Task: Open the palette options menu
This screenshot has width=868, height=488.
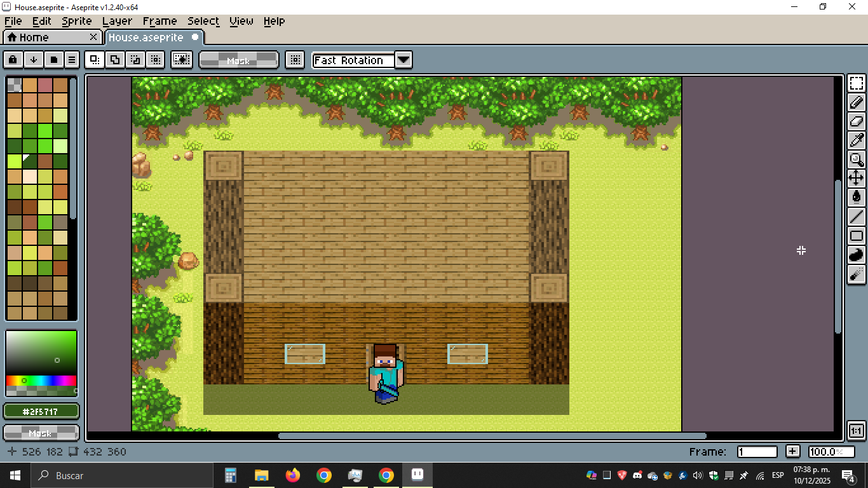Action: [72, 60]
